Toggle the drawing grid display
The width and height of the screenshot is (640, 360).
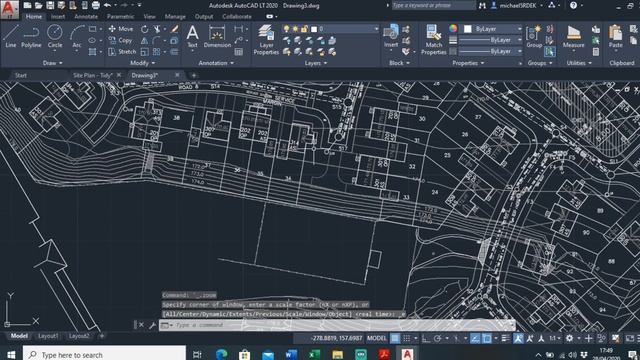395,338
